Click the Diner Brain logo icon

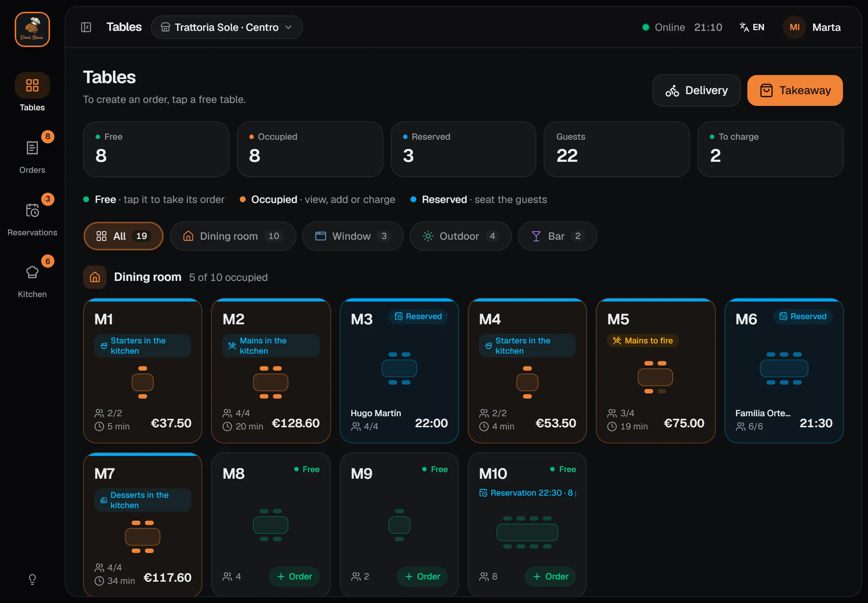(32, 29)
